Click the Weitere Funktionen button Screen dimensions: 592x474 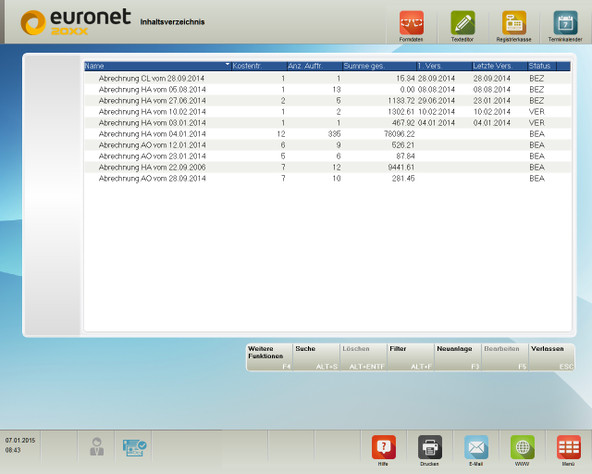pyautogui.click(x=269, y=357)
